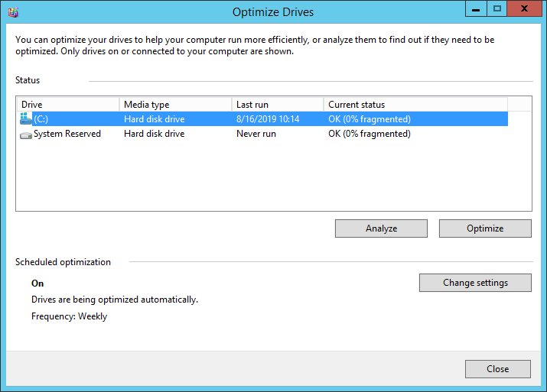Select the Windows logo icon of drive C:
The height and width of the screenshot is (392, 547).
pos(26,119)
